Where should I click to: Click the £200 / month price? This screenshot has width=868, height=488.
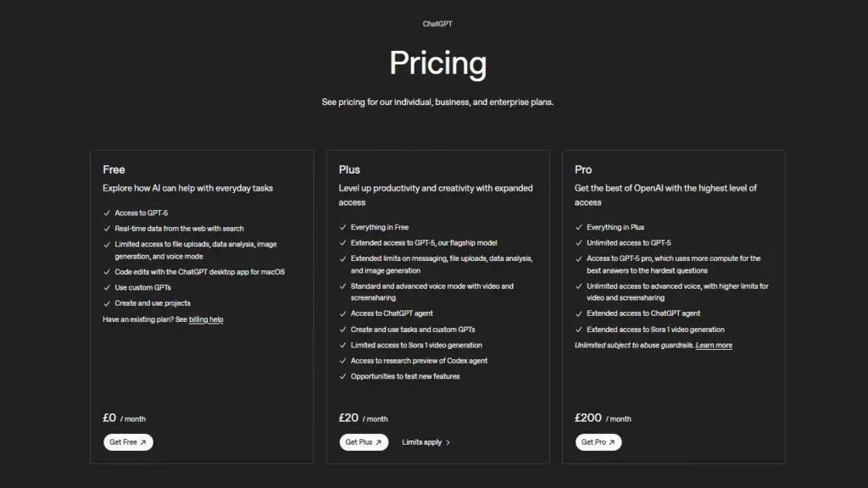603,419
